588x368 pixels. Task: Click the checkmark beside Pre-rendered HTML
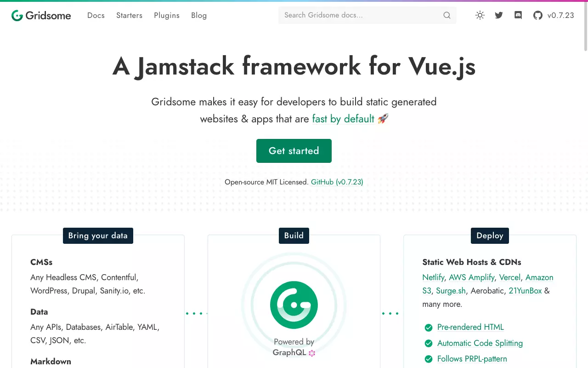pyautogui.click(x=429, y=328)
